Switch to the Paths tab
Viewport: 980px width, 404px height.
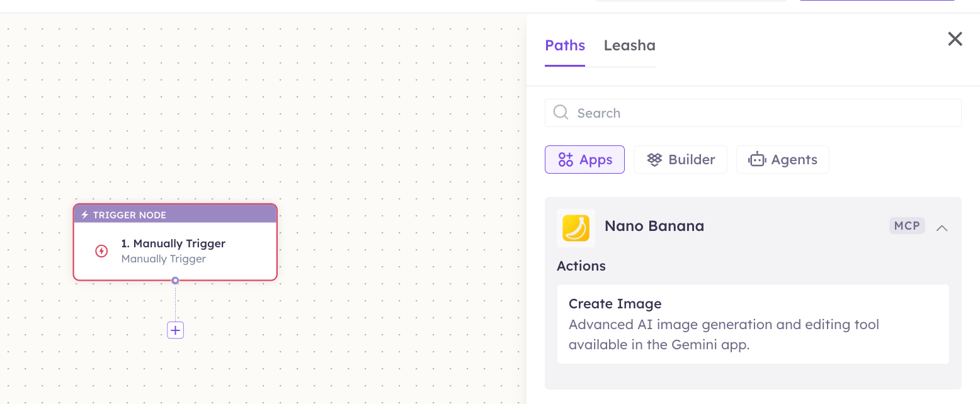coord(565,45)
